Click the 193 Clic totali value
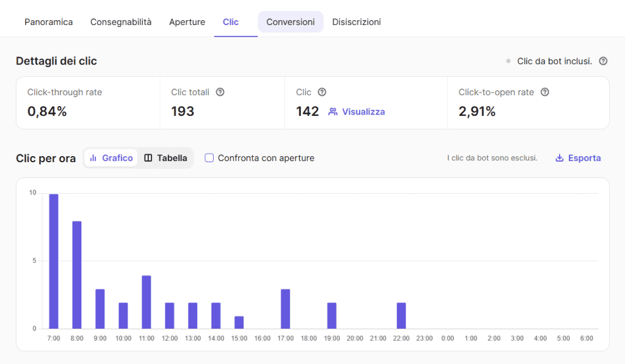 click(x=182, y=112)
